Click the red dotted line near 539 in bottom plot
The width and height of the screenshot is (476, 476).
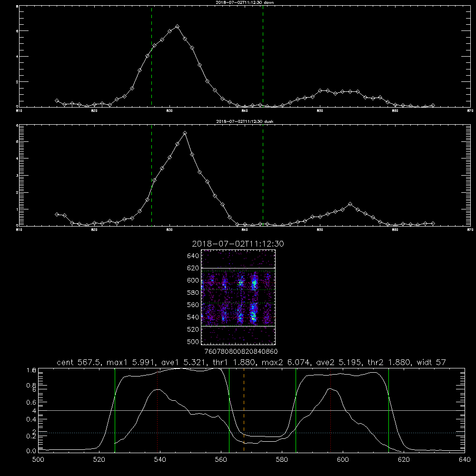click(157, 411)
